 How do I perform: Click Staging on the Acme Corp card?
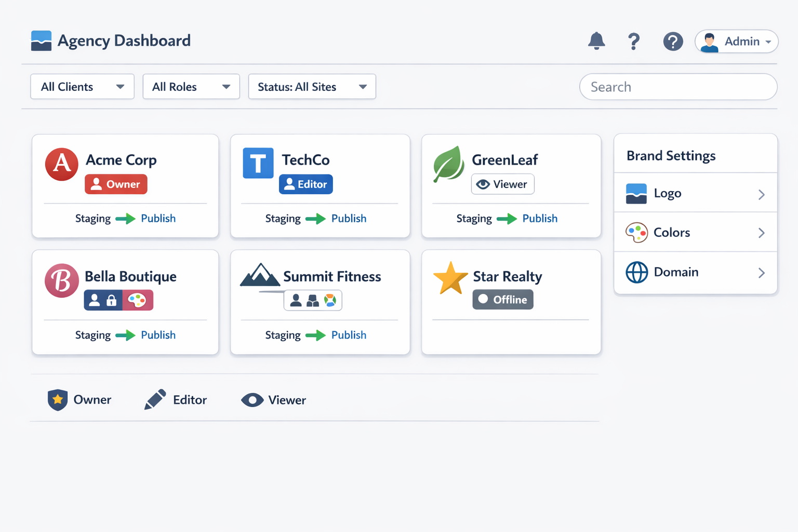(x=92, y=218)
